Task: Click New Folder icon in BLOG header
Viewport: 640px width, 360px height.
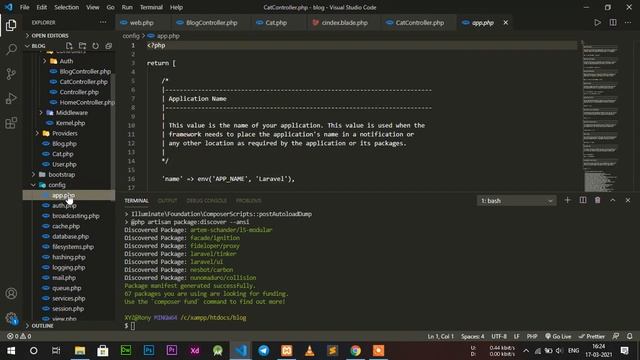Action: pyautogui.click(x=82, y=46)
